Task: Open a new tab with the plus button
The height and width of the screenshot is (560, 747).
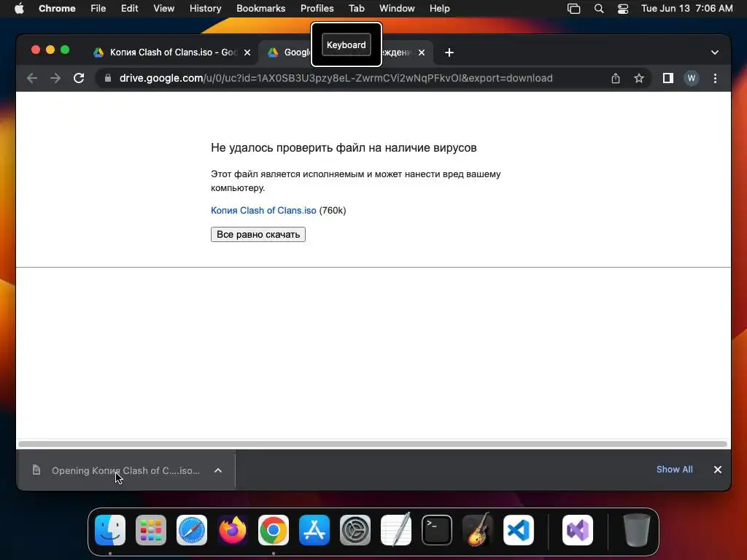Action: [x=449, y=52]
